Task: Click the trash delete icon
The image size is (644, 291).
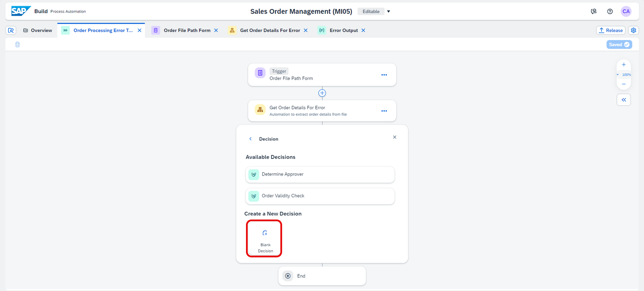Action: point(17,44)
